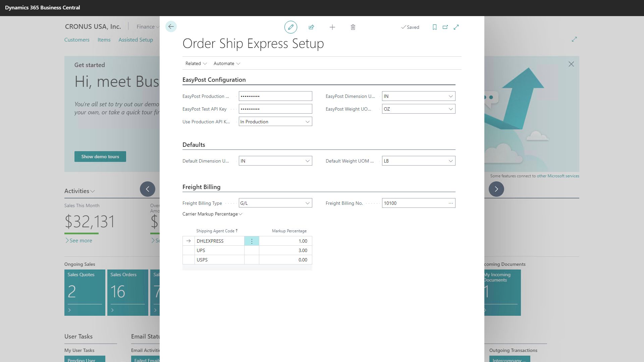Click EasyPost Test API Key field
The width and height of the screenshot is (644, 362).
point(275,109)
